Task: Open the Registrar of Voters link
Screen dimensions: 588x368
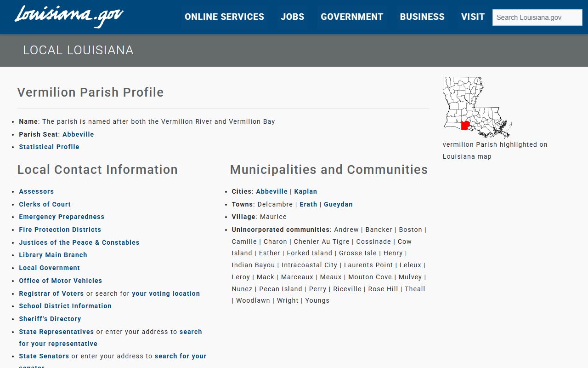Action: (x=51, y=293)
